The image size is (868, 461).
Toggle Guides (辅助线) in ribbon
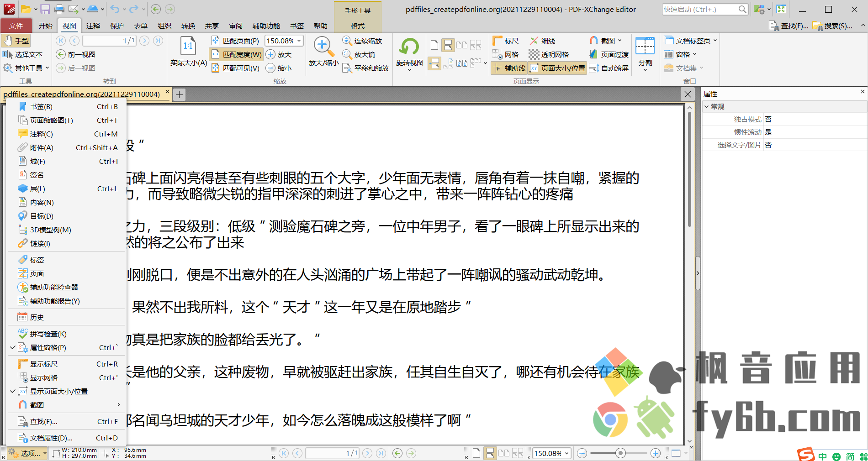(x=509, y=68)
